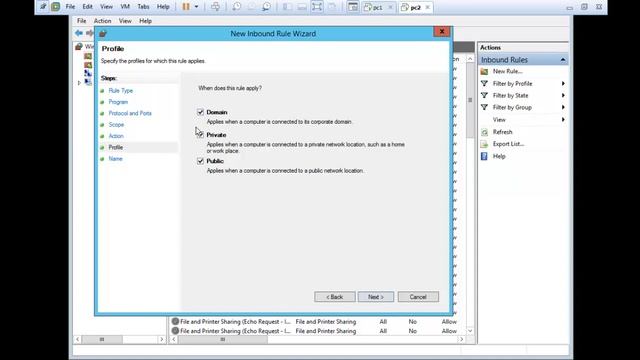Expand the Filter by State submenu arrow
Image resolution: width=640 pixels, height=360 pixels.
563,95
